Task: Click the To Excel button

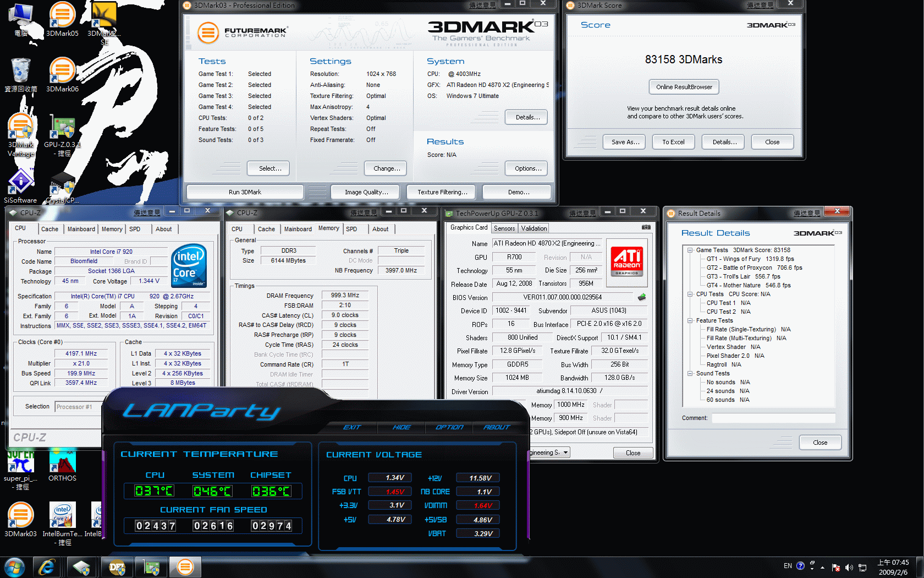Action: 673,142
